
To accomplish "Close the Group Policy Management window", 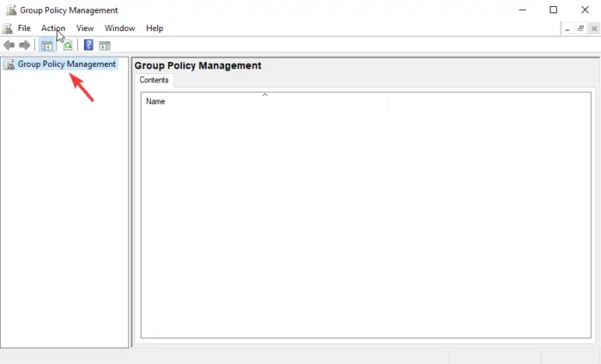I will coord(585,10).
